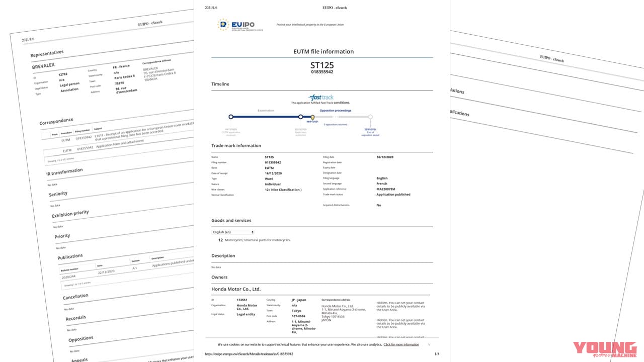Click the 12 (Nice Classification) value
644x362 pixels.
pos(283,190)
